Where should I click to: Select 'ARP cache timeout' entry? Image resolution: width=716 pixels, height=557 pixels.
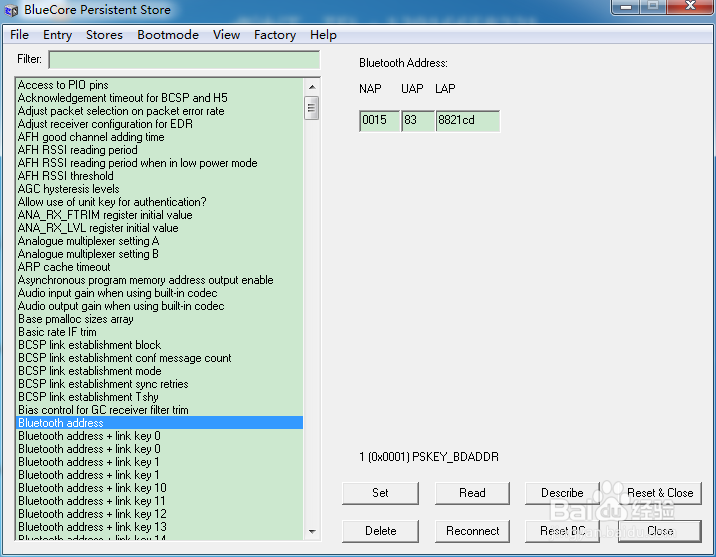(160, 267)
